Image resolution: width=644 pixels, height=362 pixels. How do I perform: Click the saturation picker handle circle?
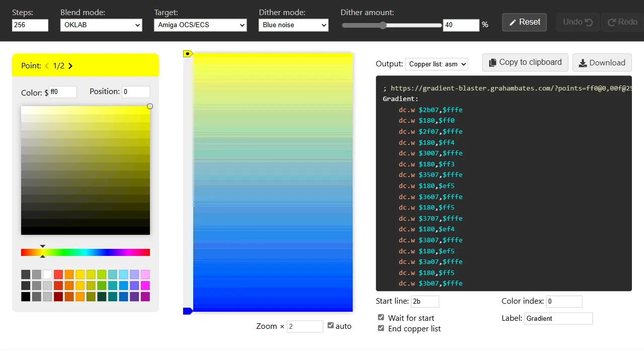(x=150, y=106)
